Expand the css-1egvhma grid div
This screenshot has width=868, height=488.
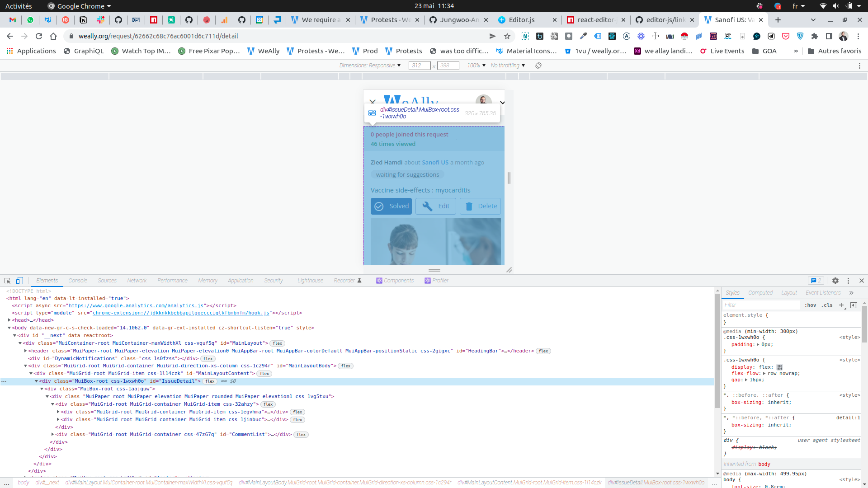click(x=58, y=412)
